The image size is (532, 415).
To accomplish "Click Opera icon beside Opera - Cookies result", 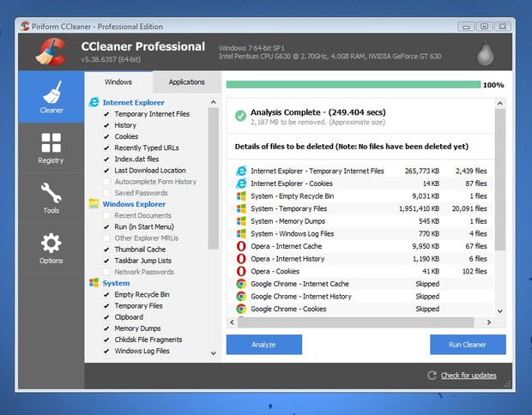I will pos(241,271).
